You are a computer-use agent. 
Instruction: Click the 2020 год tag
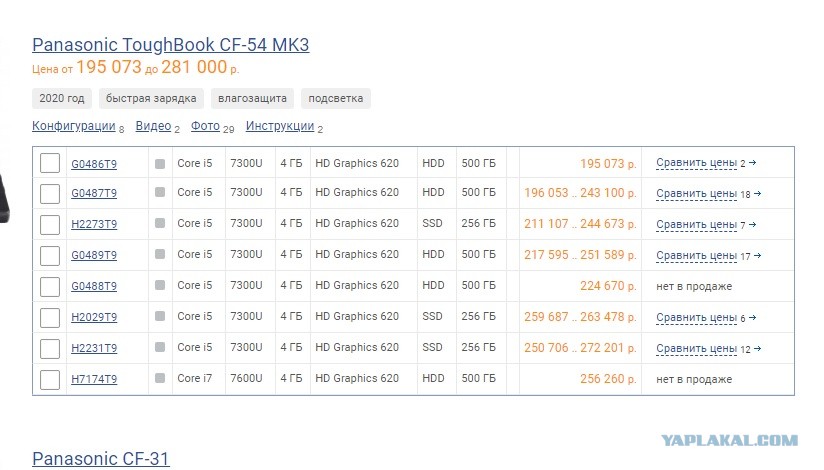tap(62, 98)
